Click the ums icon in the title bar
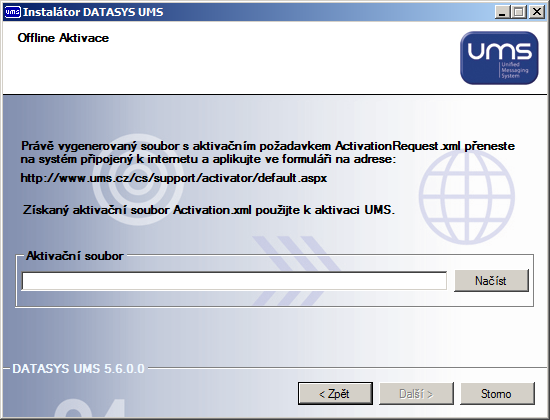This screenshot has width=550, height=420. [12, 12]
